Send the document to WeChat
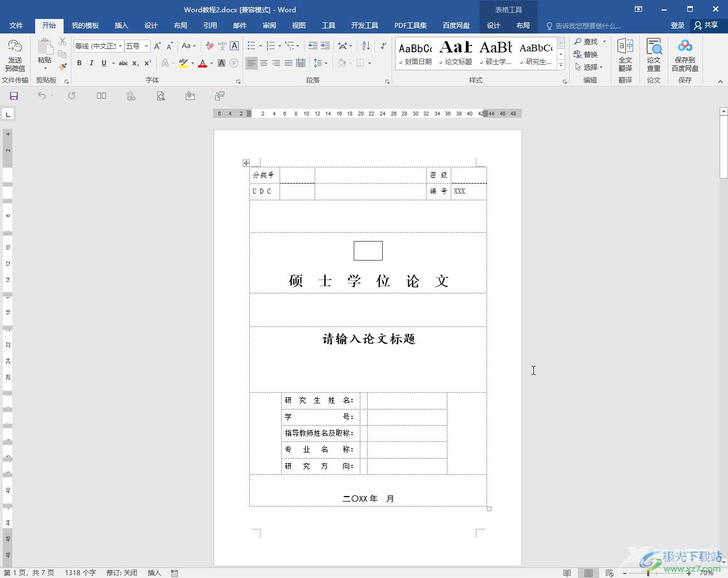The width and height of the screenshot is (728, 578). [x=15, y=55]
